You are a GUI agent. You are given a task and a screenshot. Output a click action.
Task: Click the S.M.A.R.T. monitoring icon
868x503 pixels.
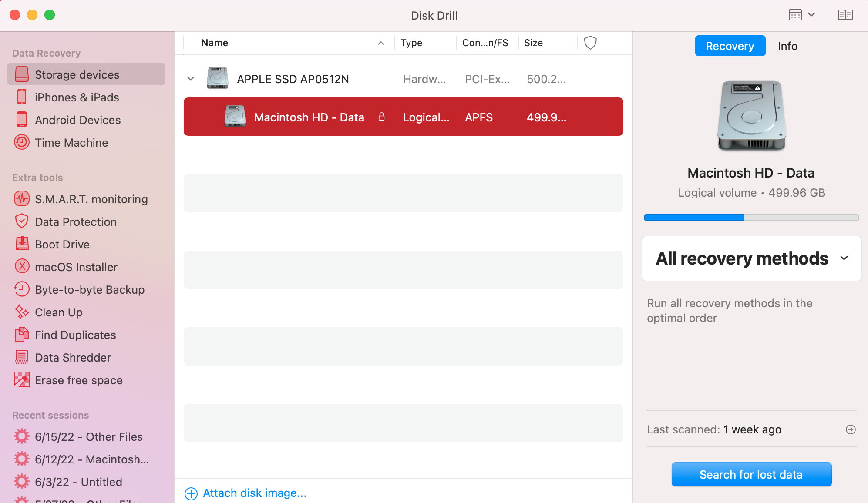point(22,198)
